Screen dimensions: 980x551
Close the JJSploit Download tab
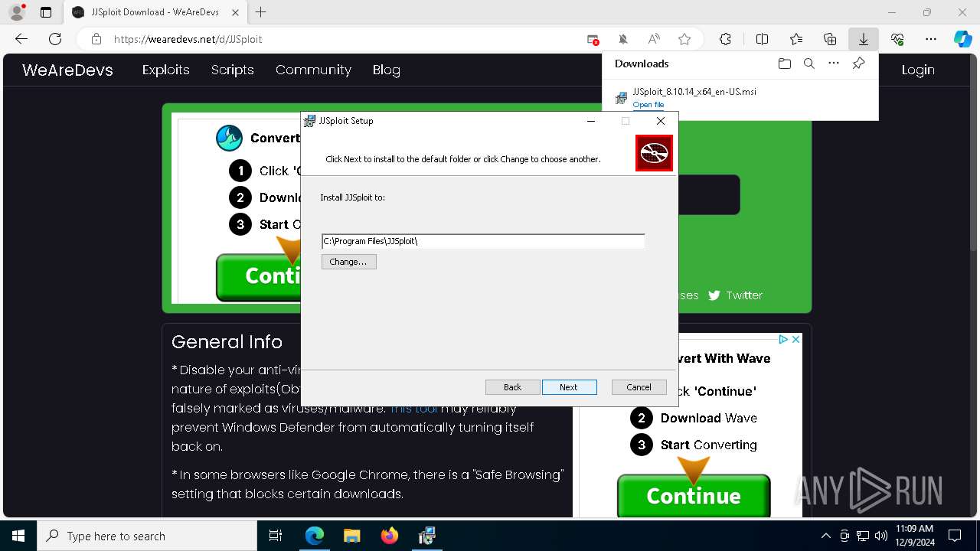click(x=236, y=12)
